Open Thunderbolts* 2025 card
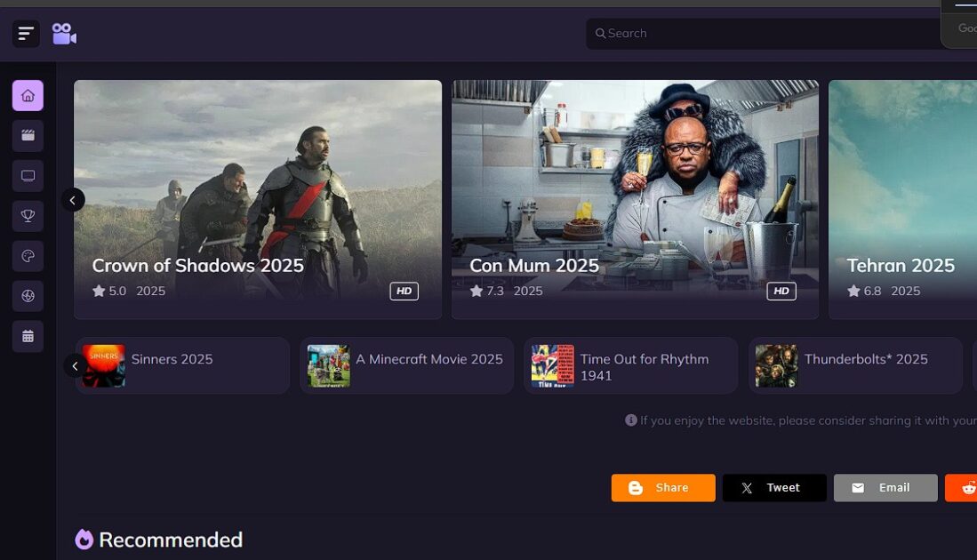The image size is (977, 560). point(855,365)
